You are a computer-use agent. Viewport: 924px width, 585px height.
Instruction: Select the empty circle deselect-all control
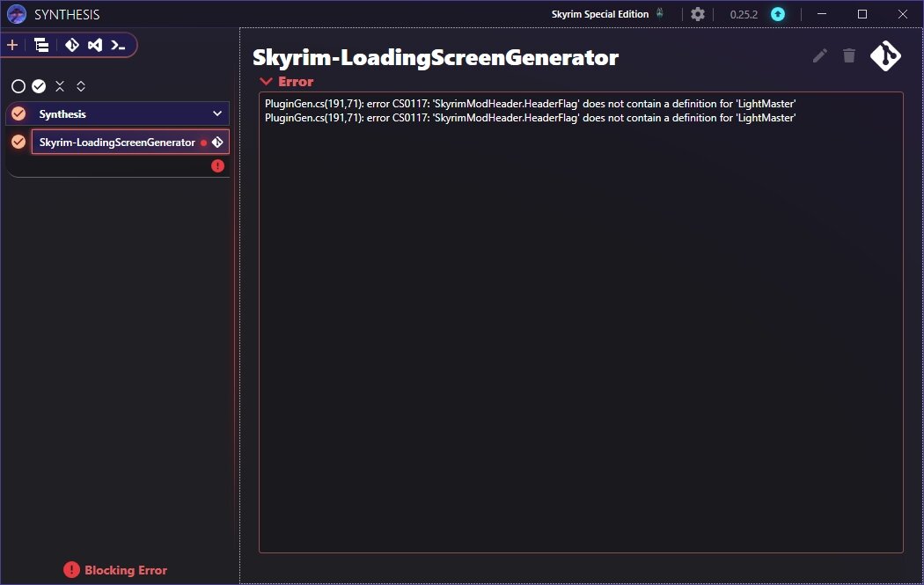(x=18, y=85)
